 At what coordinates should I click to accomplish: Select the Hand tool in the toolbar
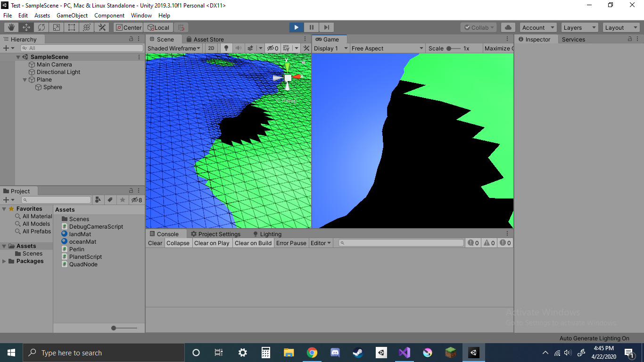tap(11, 27)
